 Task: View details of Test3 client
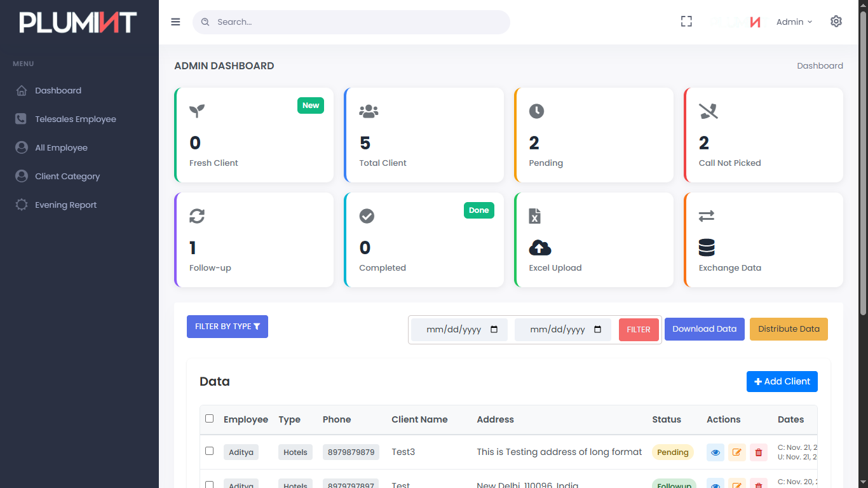click(715, 452)
